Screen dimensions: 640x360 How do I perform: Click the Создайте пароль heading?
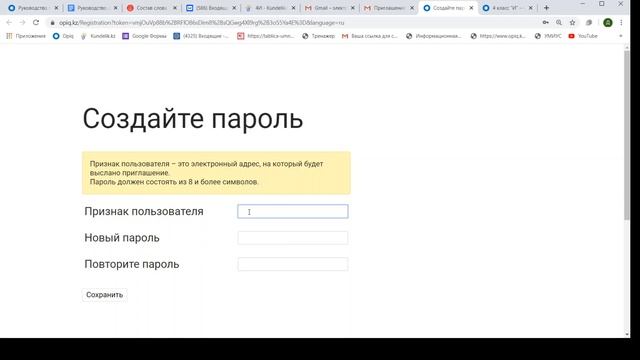193,119
